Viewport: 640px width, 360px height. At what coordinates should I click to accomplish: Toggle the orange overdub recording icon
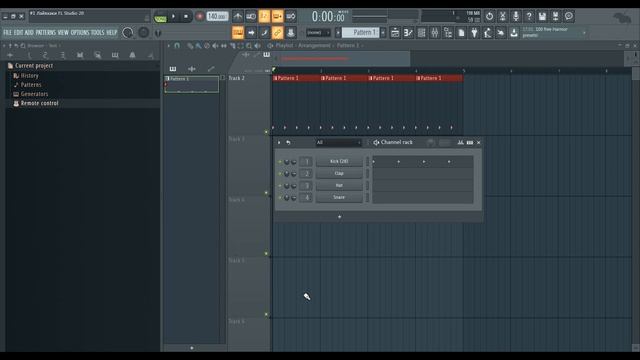(278, 16)
